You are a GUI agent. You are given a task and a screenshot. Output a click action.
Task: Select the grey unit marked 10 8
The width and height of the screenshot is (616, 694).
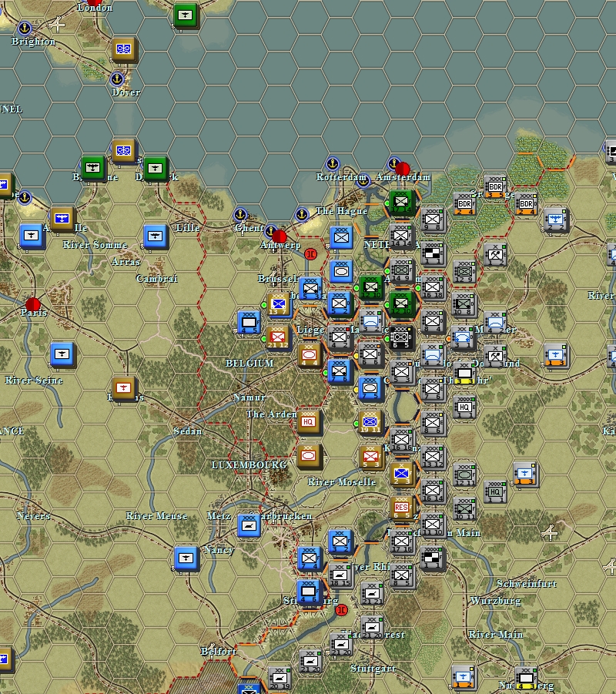coord(464,304)
